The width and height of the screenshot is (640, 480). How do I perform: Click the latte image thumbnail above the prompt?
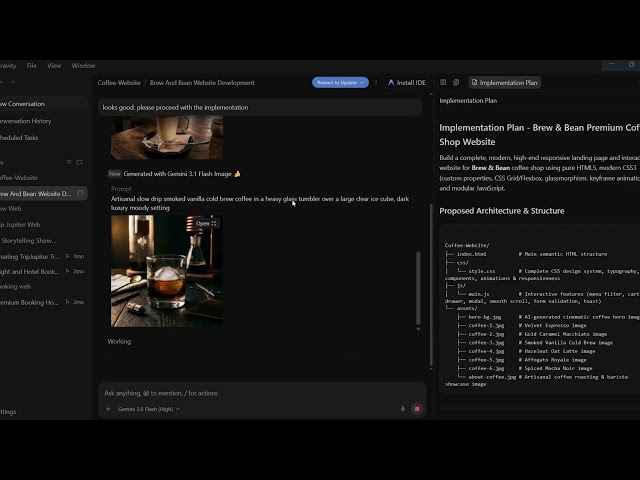click(167, 137)
